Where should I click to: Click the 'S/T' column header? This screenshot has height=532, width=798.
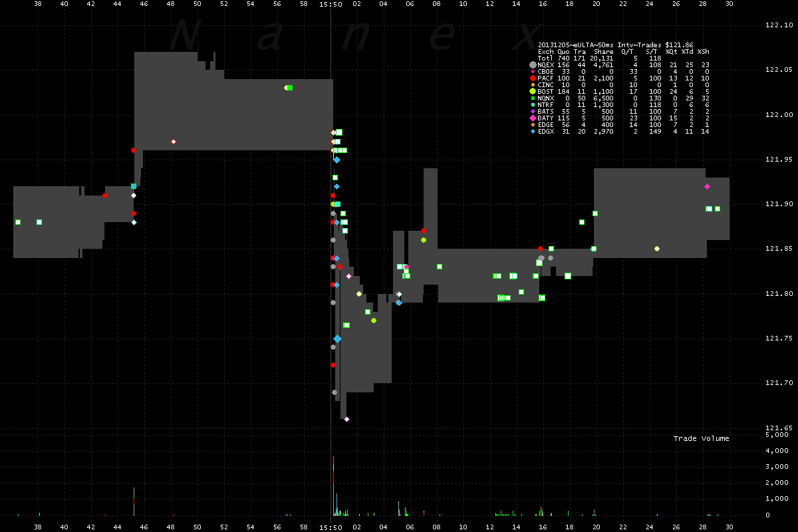tap(652, 52)
